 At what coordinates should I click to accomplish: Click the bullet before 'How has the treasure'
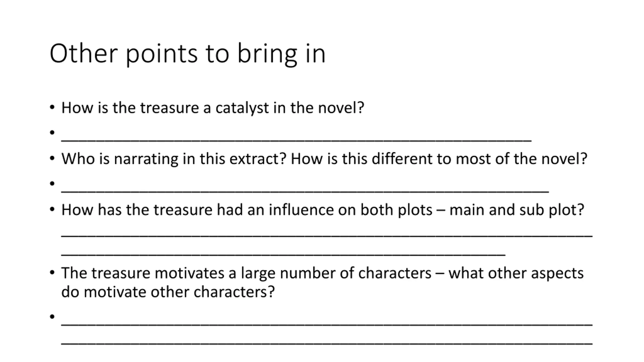52,209
